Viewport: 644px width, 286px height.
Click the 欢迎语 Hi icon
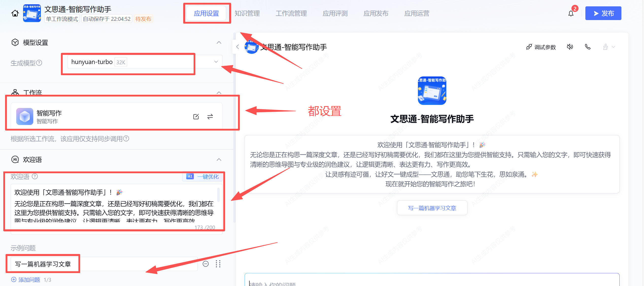pos(15,160)
